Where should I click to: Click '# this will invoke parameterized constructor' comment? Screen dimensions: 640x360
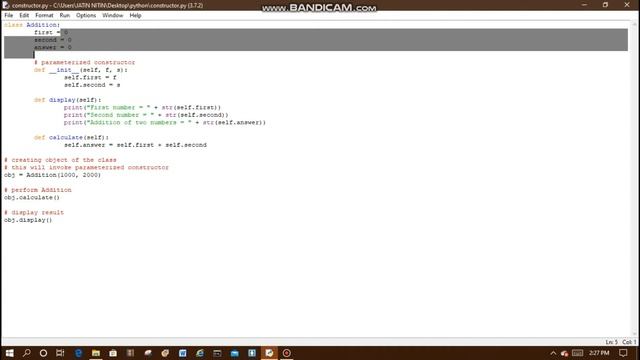tap(86, 167)
